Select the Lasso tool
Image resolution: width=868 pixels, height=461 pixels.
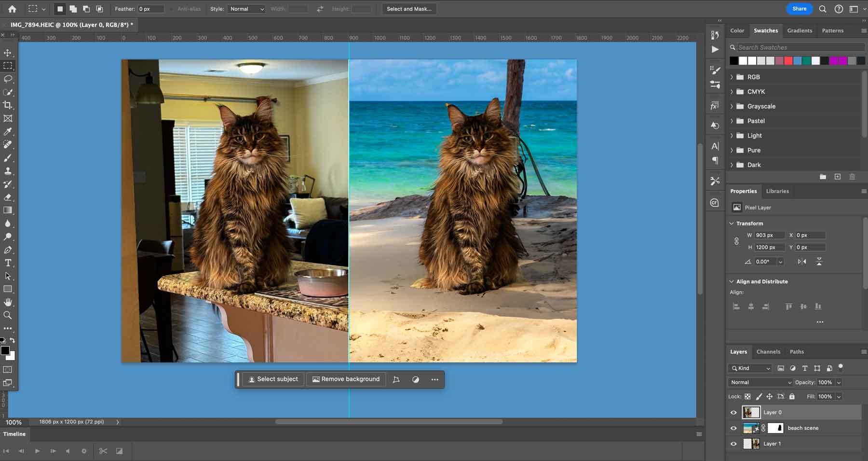pos(8,79)
